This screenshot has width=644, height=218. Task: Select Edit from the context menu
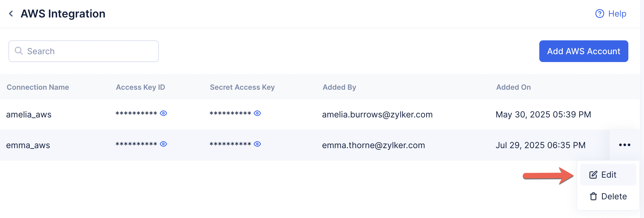(x=608, y=175)
